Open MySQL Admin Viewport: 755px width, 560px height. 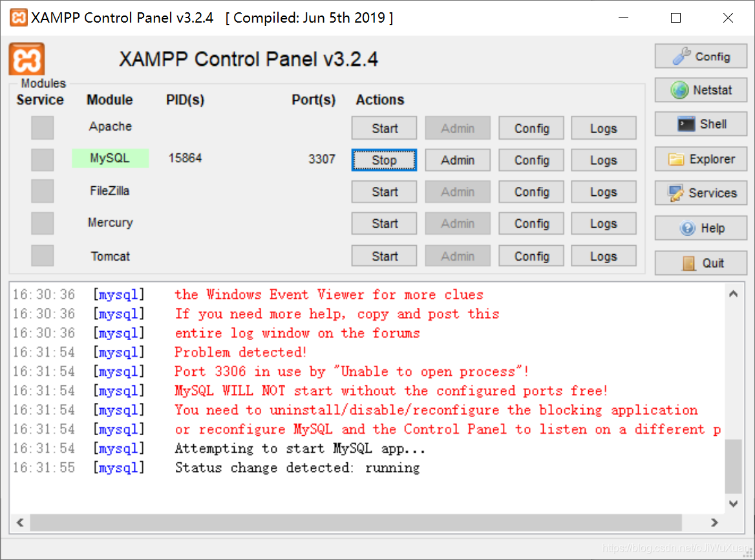[x=458, y=160]
